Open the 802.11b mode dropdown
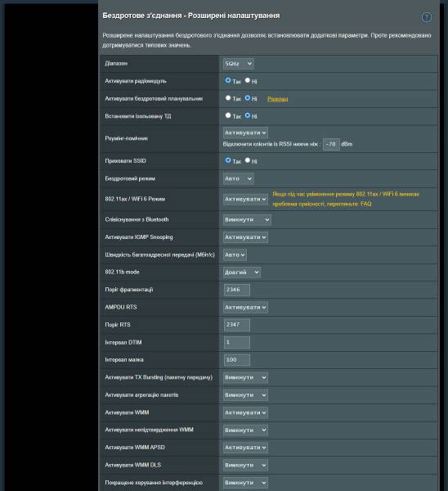The height and width of the screenshot is (491, 448). [x=241, y=273]
